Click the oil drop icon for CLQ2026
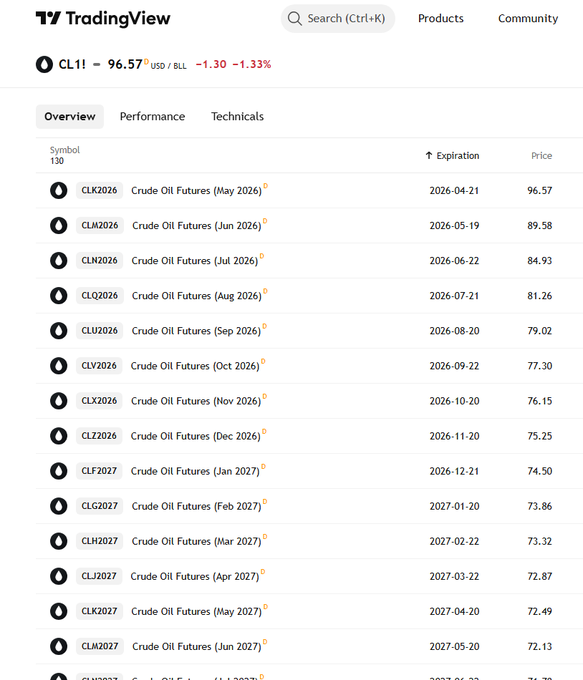This screenshot has width=583, height=680. point(59,296)
